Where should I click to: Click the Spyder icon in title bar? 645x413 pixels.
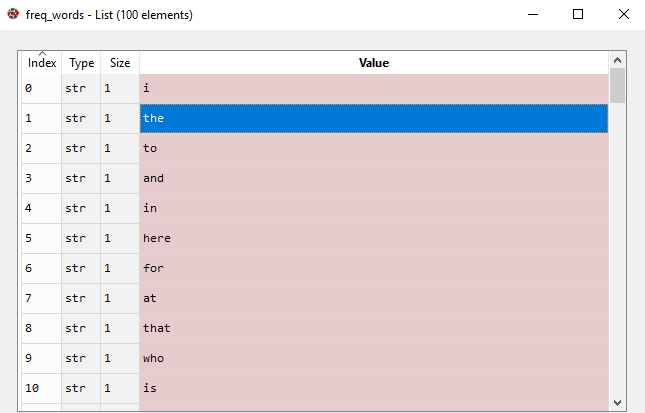[x=13, y=14]
